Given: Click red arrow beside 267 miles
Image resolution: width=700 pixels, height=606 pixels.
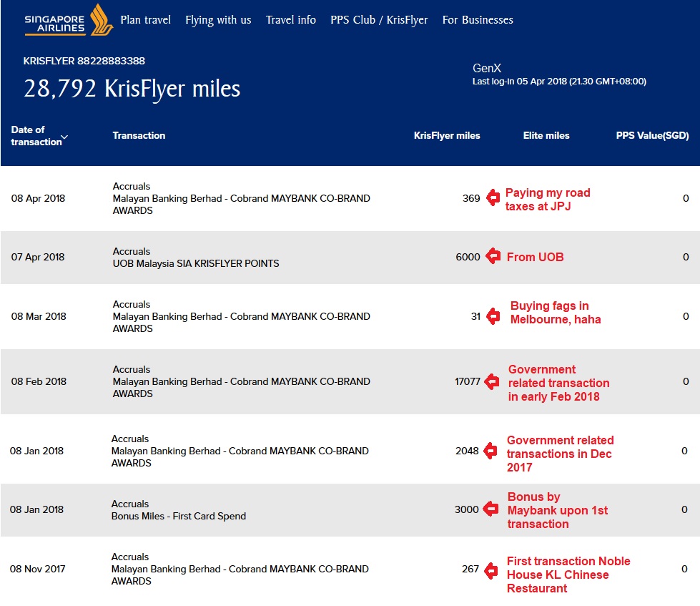Looking at the screenshot, I should coord(491,570).
